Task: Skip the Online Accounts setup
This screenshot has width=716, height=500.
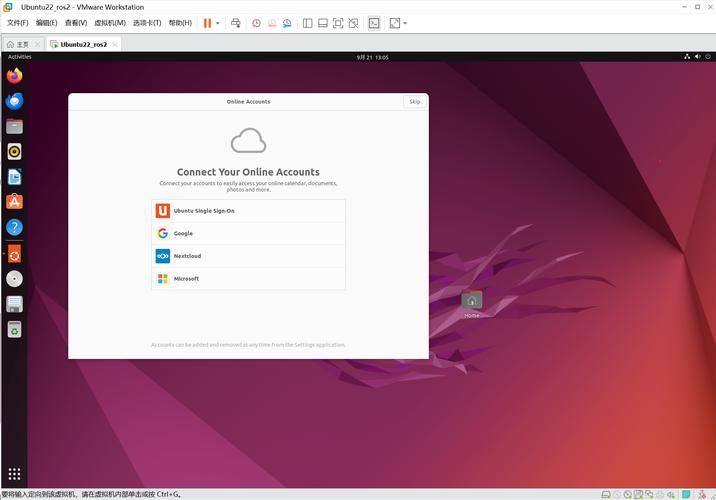Action: (415, 102)
